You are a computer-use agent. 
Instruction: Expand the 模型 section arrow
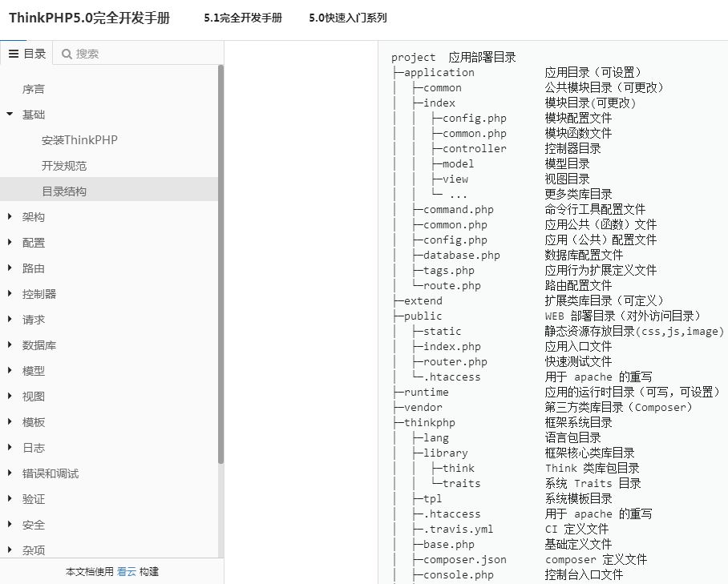click(x=10, y=370)
